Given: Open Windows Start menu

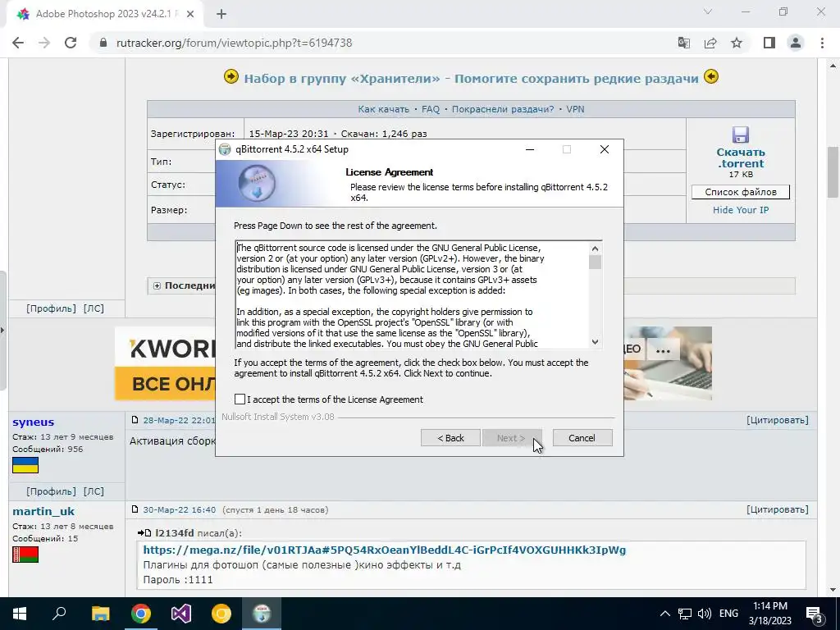Looking at the screenshot, I should pyautogui.click(x=20, y=614).
